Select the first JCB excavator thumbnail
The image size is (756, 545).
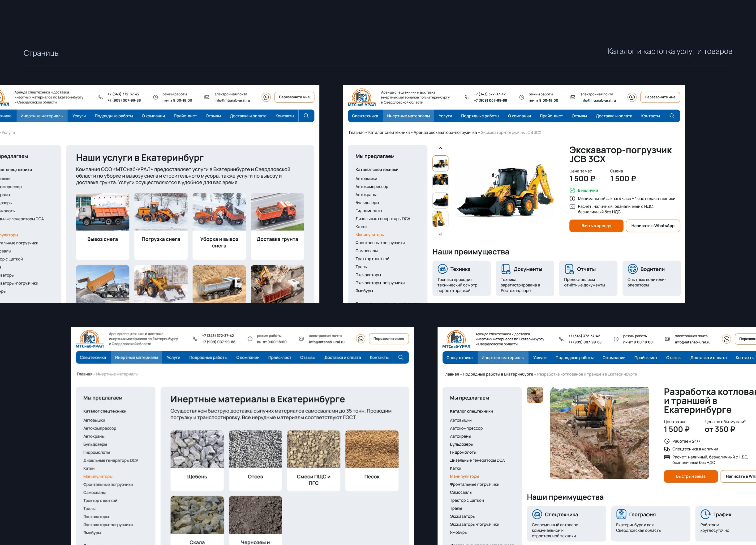[x=440, y=163]
